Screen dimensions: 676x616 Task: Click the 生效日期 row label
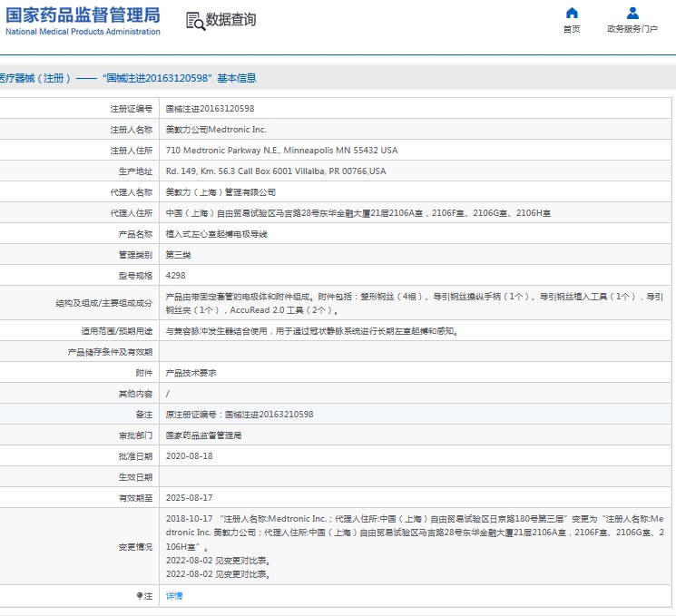[x=135, y=477]
